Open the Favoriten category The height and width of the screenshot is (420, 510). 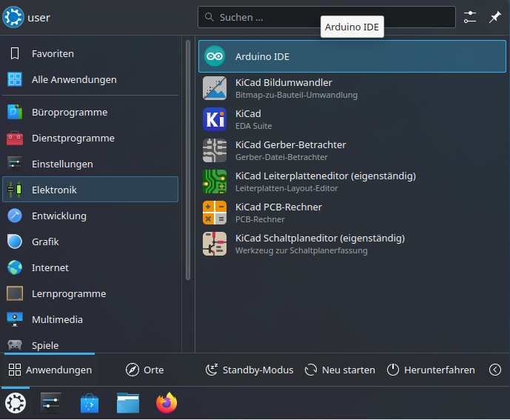90,54
